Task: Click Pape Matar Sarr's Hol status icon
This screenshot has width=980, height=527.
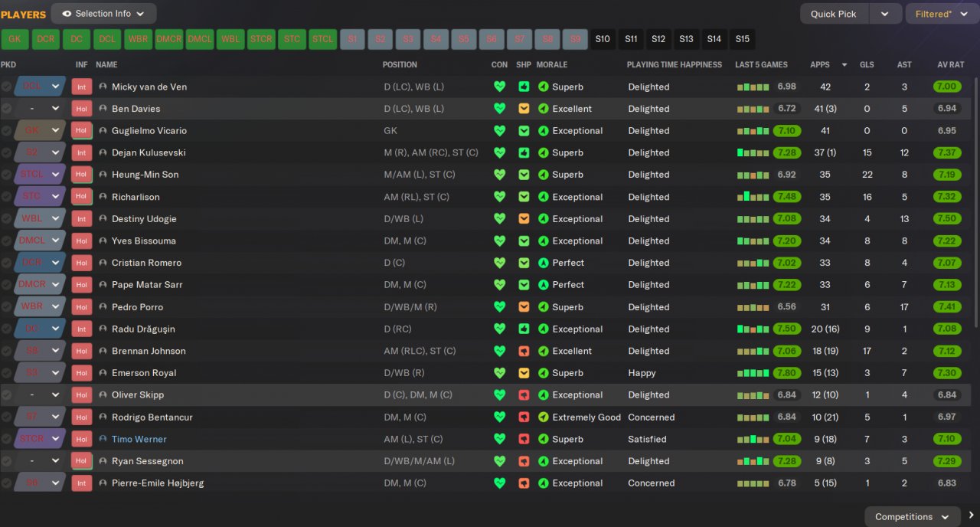Action: [81, 285]
